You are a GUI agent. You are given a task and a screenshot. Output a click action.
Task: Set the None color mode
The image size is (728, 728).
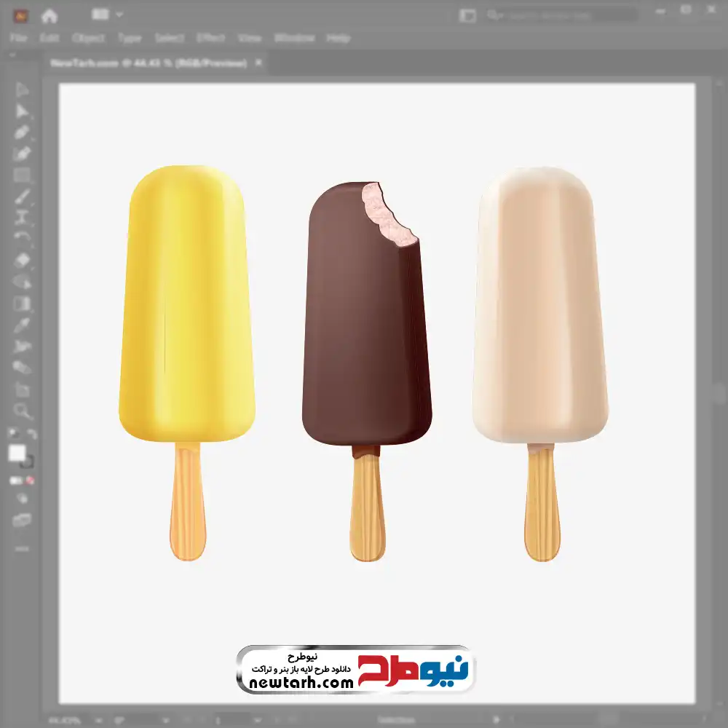pyautogui.click(x=31, y=481)
